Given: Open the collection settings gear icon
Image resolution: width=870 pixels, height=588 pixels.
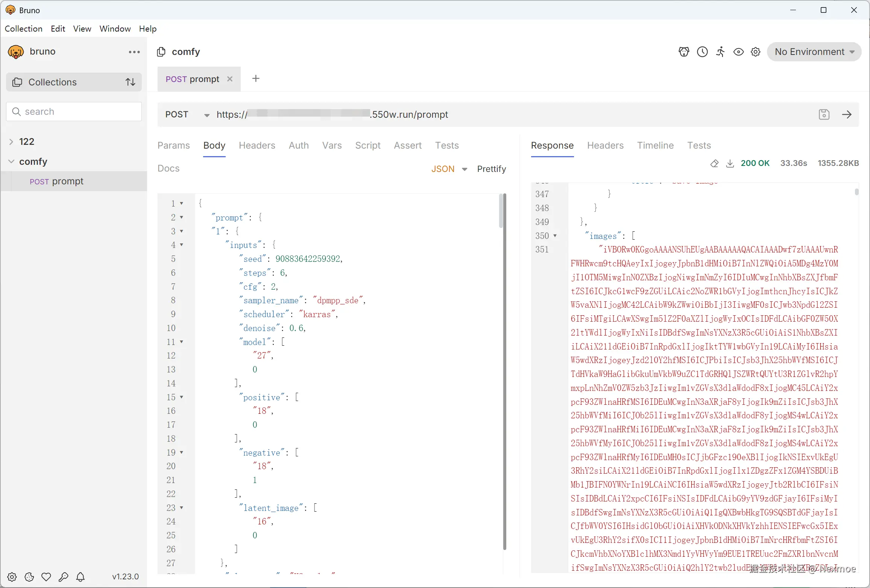Looking at the screenshot, I should 756,52.
